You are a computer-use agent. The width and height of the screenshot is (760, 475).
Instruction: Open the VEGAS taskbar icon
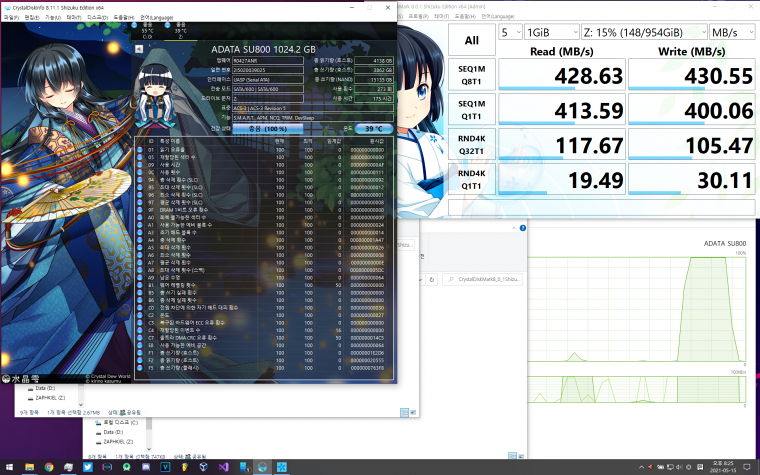(x=165, y=467)
